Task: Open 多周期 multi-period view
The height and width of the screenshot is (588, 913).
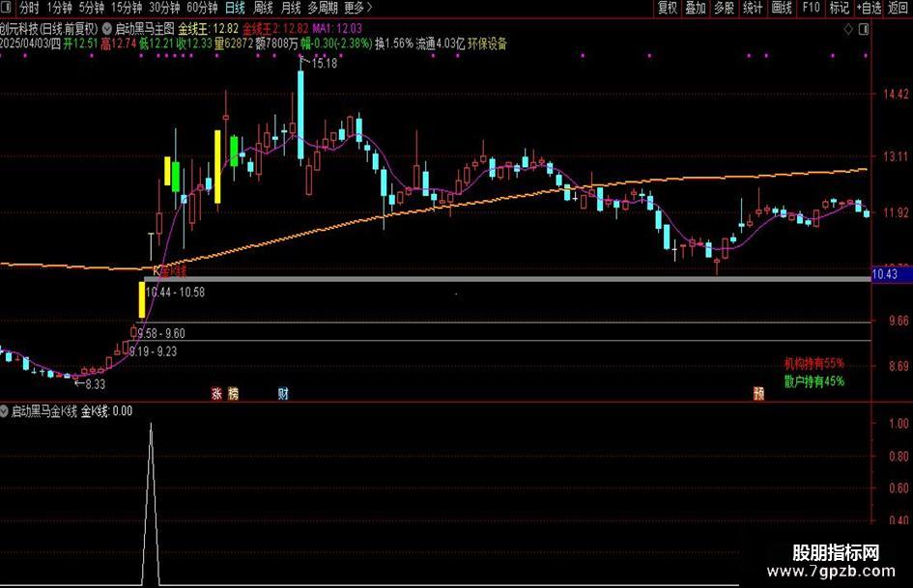Action: [323, 8]
